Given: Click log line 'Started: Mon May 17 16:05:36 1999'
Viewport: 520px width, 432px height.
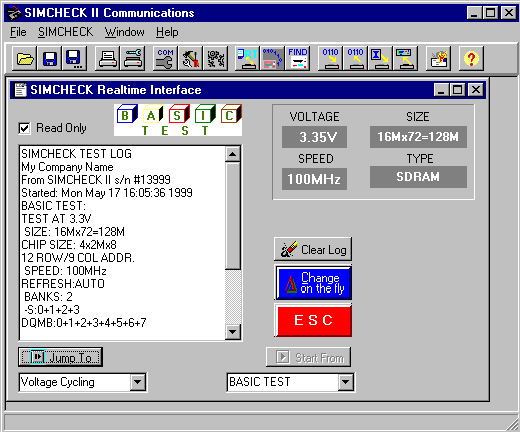Looking at the screenshot, I should pos(107,193).
